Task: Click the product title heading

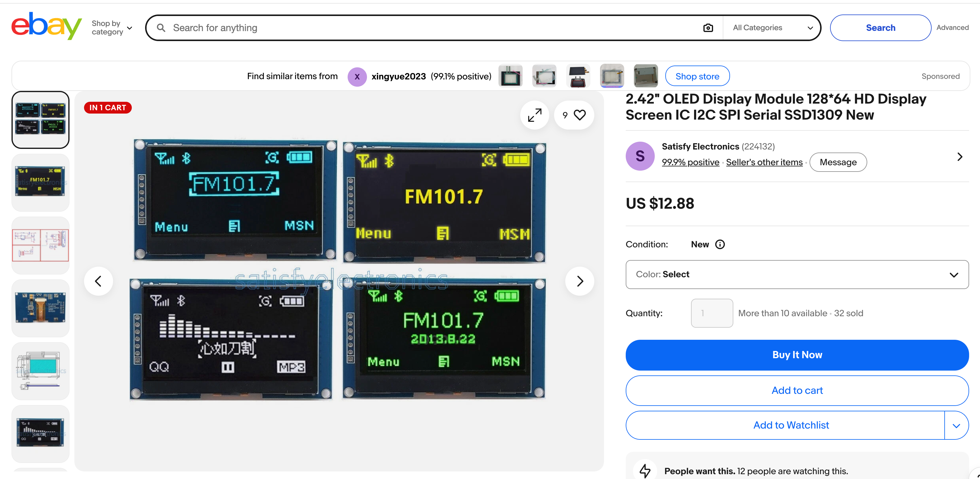Action: [x=776, y=107]
